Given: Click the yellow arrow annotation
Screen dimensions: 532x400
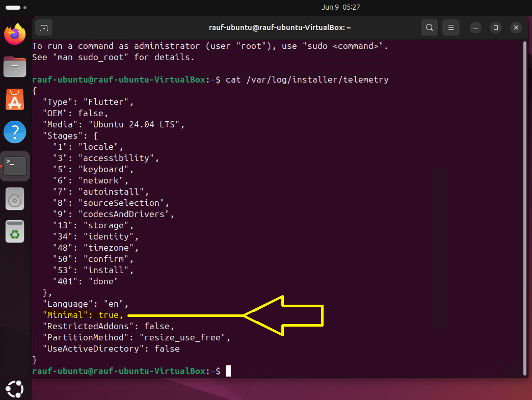Looking at the screenshot, I should [285, 315].
